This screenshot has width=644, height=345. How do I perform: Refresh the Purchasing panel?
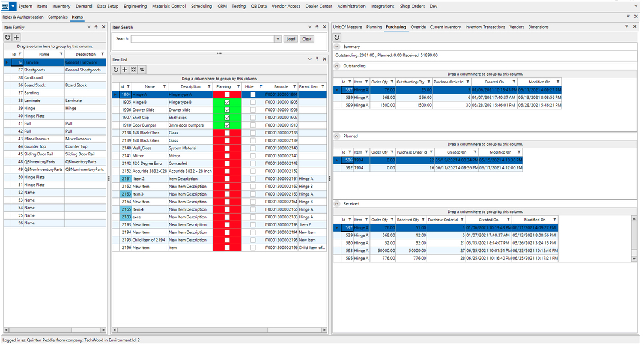(337, 37)
